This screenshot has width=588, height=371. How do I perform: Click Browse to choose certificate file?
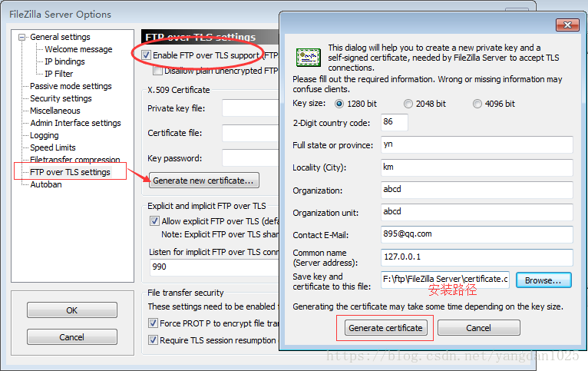pyautogui.click(x=543, y=280)
